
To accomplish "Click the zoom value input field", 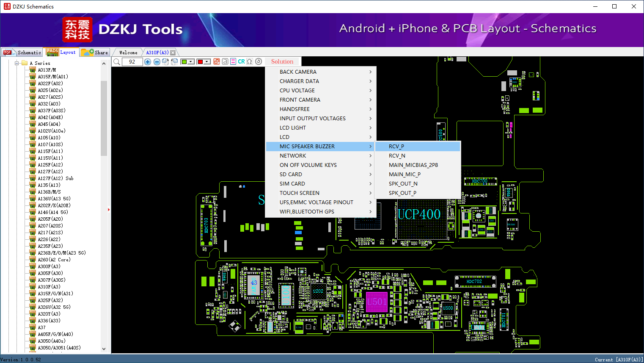I will [132, 62].
